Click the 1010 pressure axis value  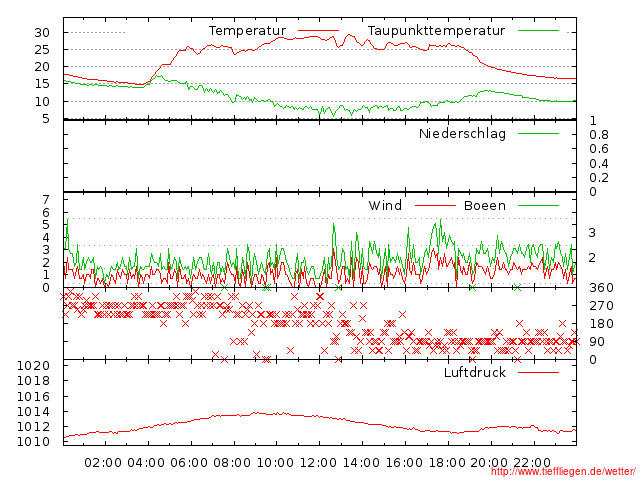click(33, 442)
